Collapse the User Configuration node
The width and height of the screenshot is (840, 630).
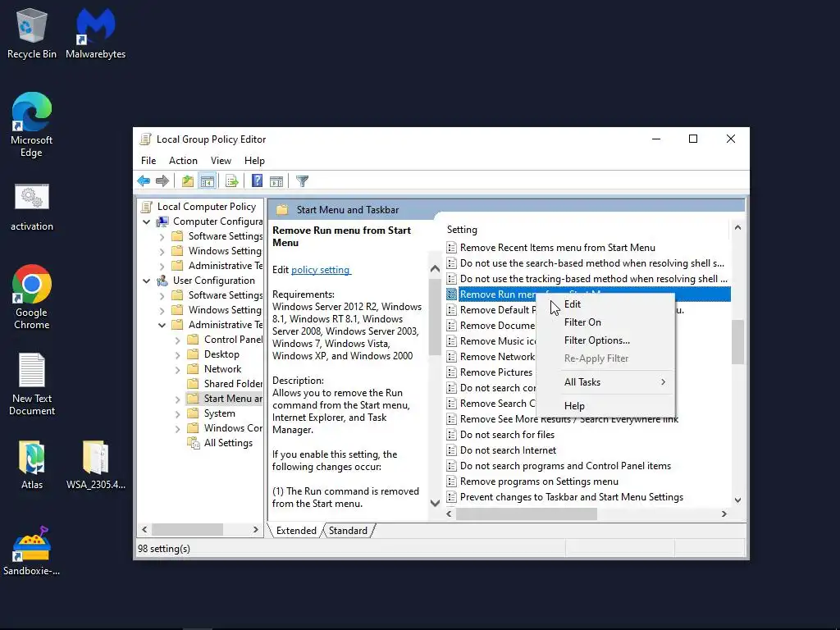click(146, 281)
